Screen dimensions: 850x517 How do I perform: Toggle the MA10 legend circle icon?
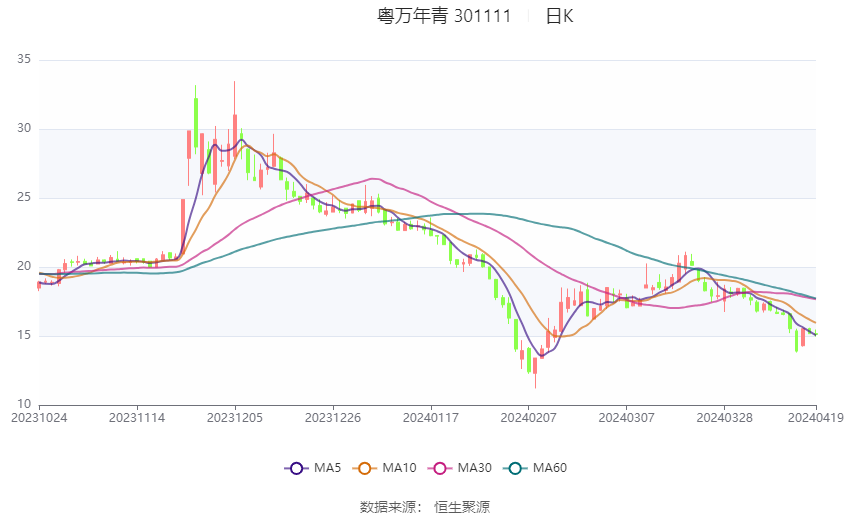point(365,468)
